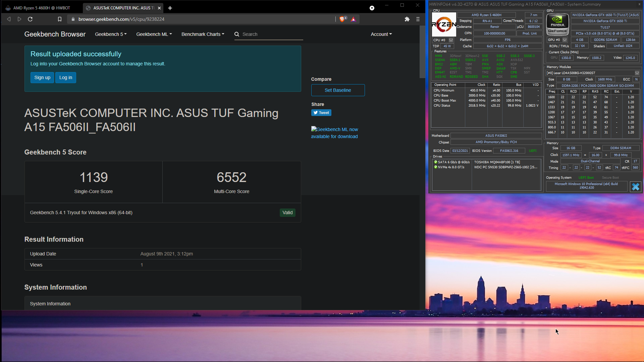Viewport: 644px width, 362px height.
Task: Click the round dropdown icon in the browser title bar
Action: click(372, 8)
